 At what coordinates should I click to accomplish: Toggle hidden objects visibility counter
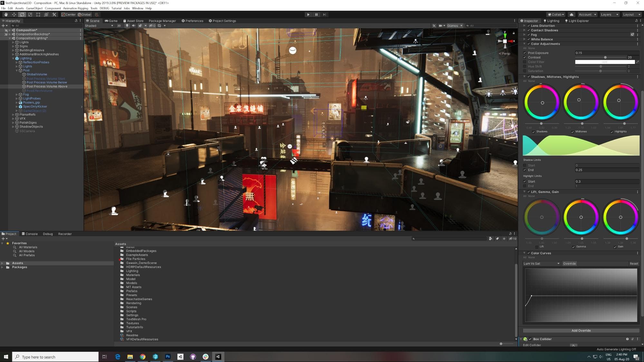(x=152, y=26)
